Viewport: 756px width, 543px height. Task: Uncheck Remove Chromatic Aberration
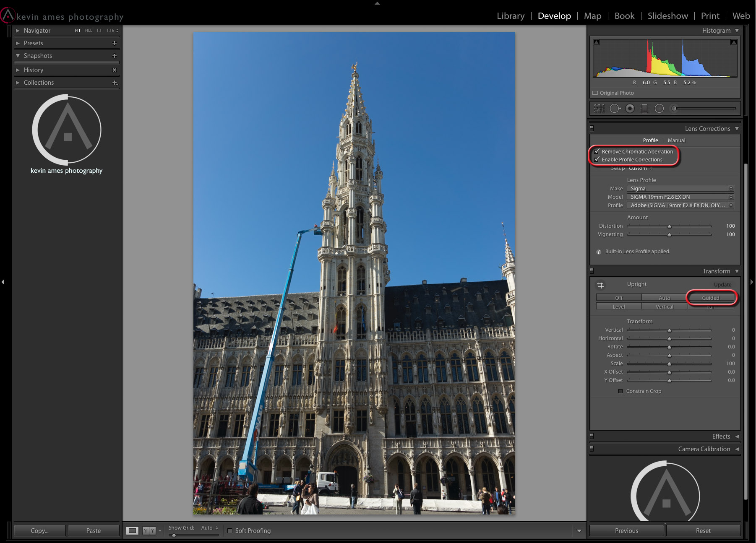click(597, 151)
